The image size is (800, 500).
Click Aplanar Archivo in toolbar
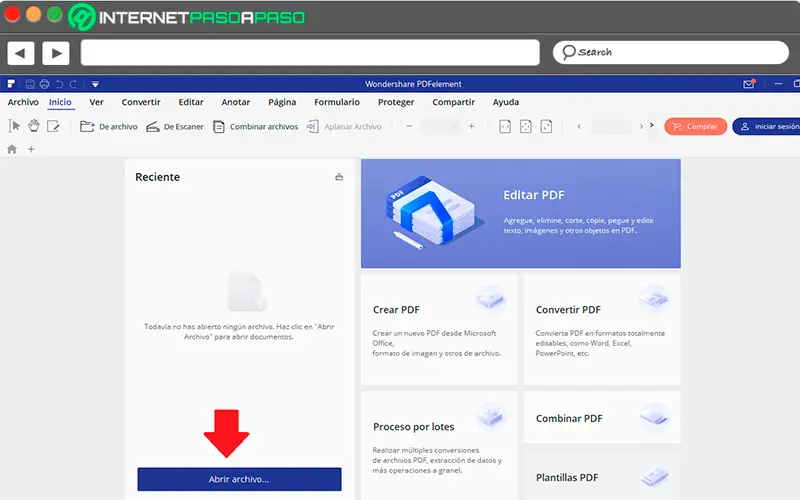click(x=344, y=127)
